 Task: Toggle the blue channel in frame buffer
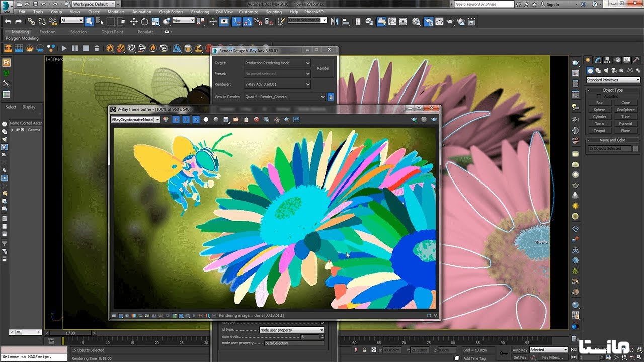(x=196, y=120)
